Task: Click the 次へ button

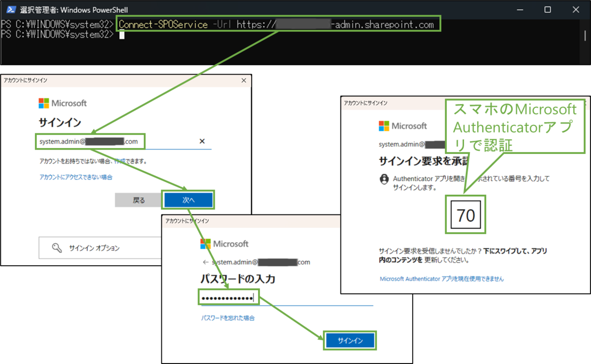Action: tap(189, 200)
